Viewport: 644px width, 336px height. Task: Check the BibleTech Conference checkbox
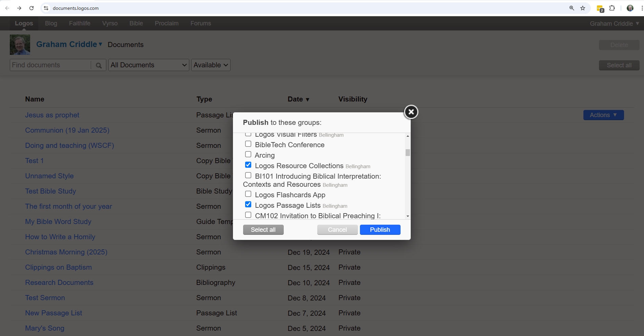pyautogui.click(x=248, y=144)
